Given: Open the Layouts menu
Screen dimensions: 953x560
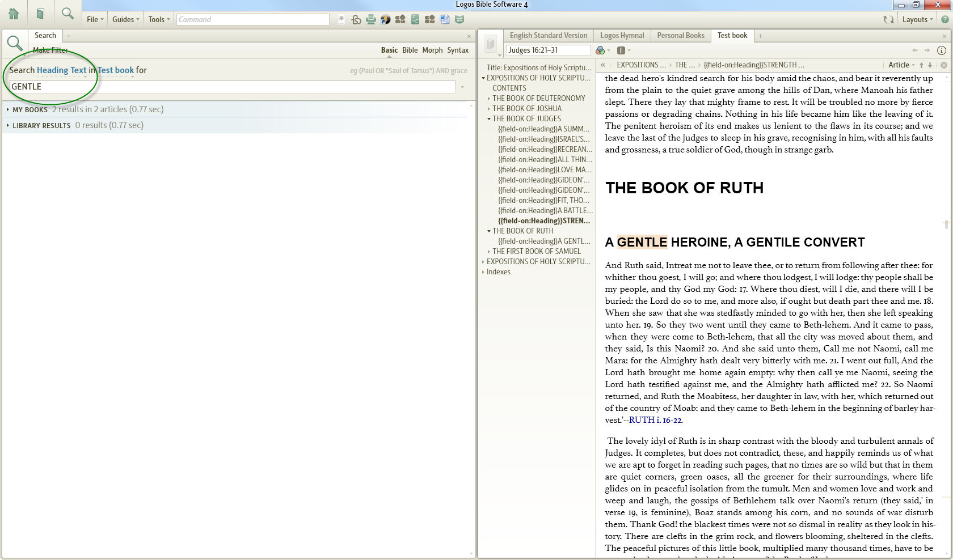Looking at the screenshot, I should click(x=917, y=19).
